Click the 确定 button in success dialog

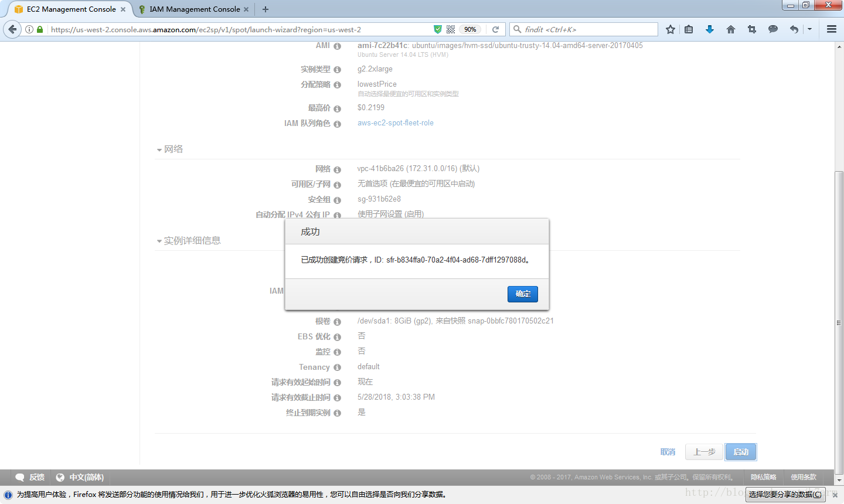click(x=522, y=294)
